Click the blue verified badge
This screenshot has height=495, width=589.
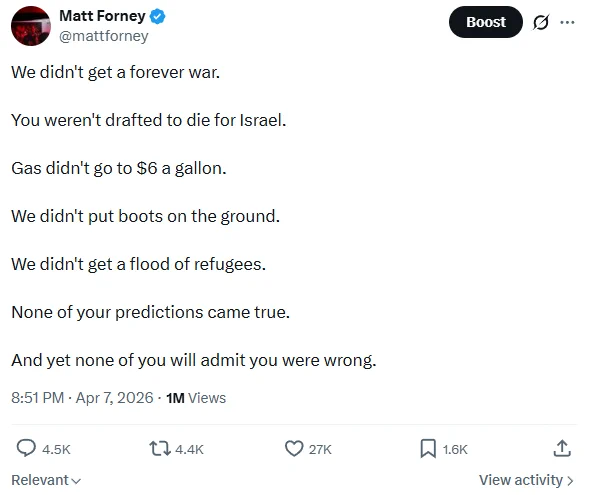pyautogui.click(x=158, y=17)
